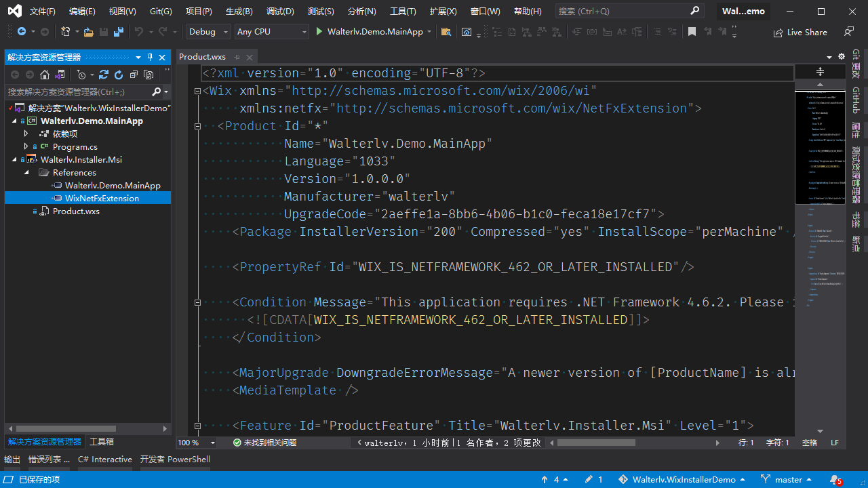Click the unpushed commits up-arrow 4 indicator

[554, 479]
